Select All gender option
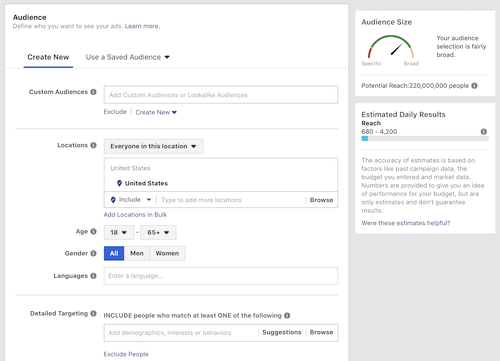Viewport: 500px width, 361px height. click(x=114, y=253)
